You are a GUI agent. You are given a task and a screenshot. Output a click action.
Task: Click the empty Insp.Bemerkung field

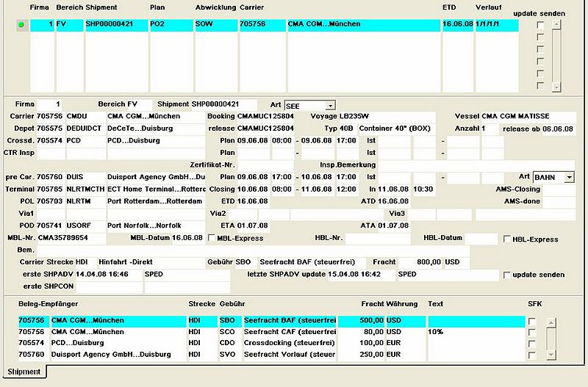[x=476, y=164]
